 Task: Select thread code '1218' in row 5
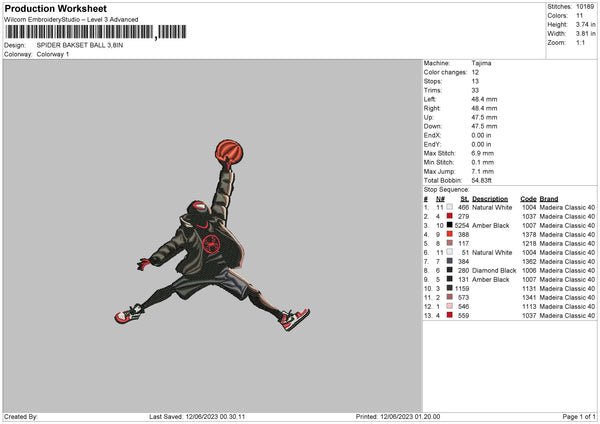pyautogui.click(x=529, y=243)
